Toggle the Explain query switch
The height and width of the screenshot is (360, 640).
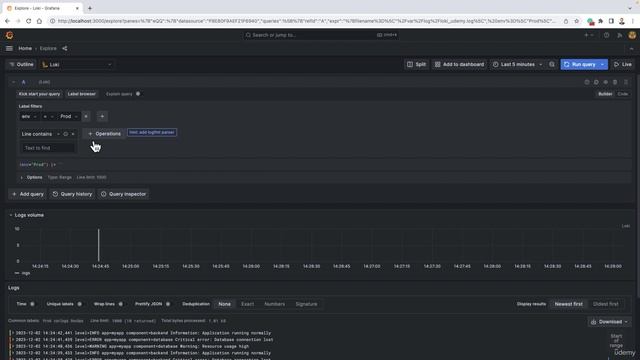click(138, 94)
